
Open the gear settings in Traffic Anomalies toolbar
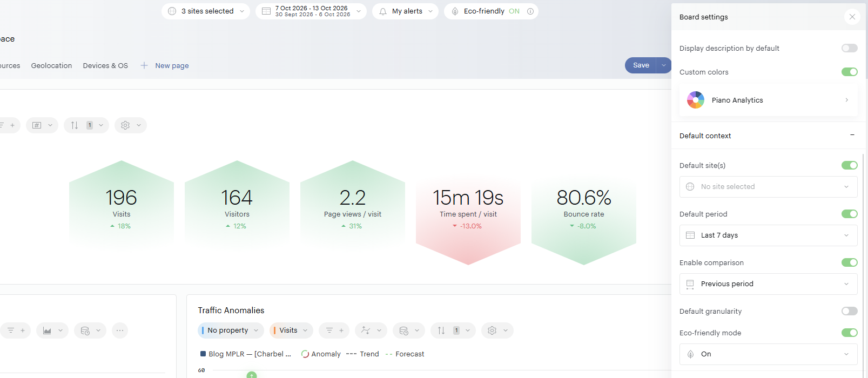click(x=497, y=330)
